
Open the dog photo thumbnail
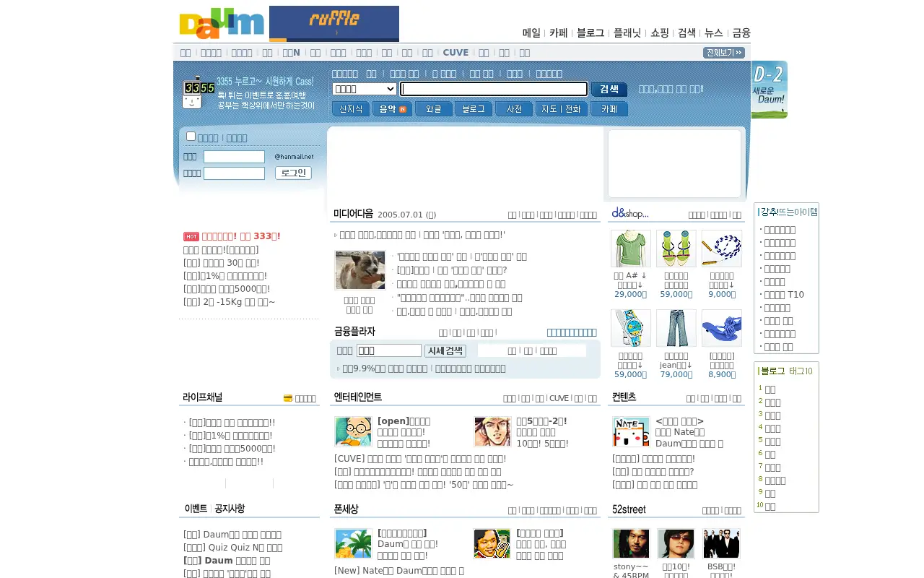tap(360, 270)
